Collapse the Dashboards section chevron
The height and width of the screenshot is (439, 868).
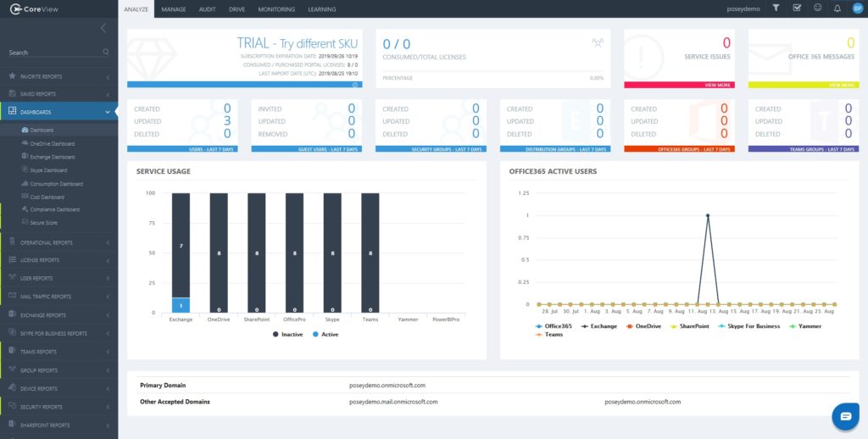[x=108, y=112]
